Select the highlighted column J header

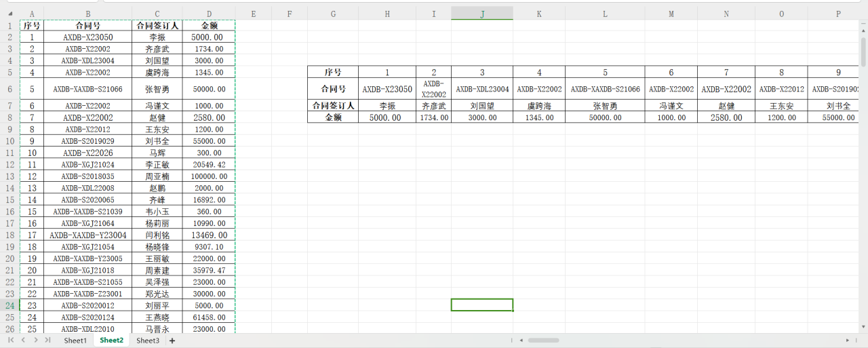tap(482, 14)
